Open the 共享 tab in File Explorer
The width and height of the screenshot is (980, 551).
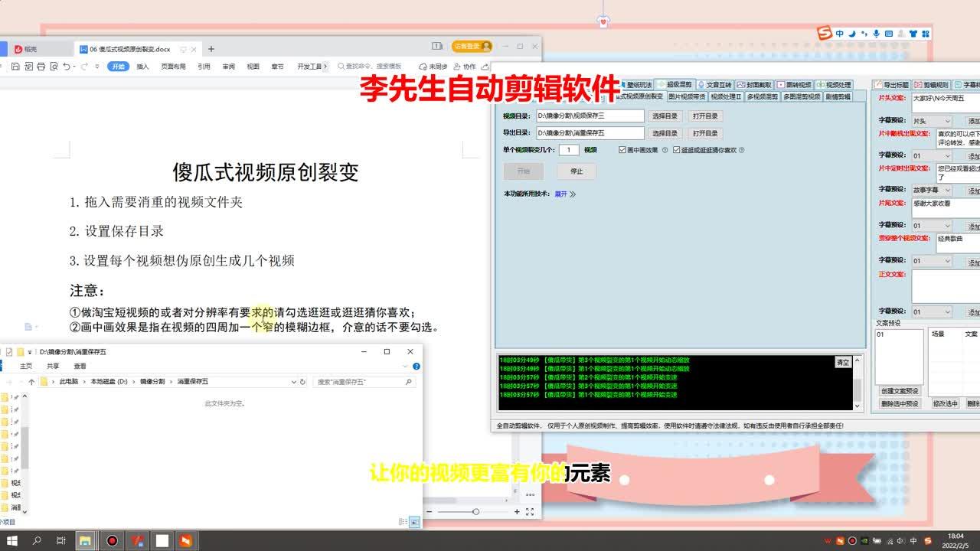(x=53, y=367)
